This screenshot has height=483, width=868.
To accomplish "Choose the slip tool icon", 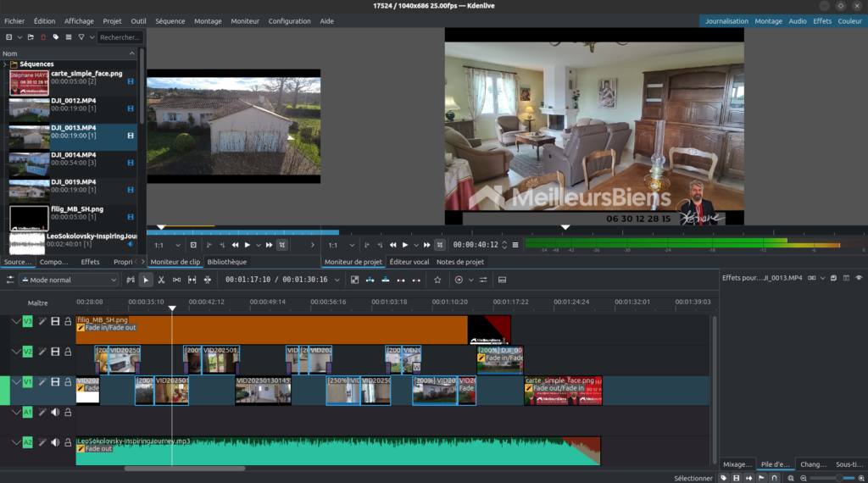I will 192,280.
